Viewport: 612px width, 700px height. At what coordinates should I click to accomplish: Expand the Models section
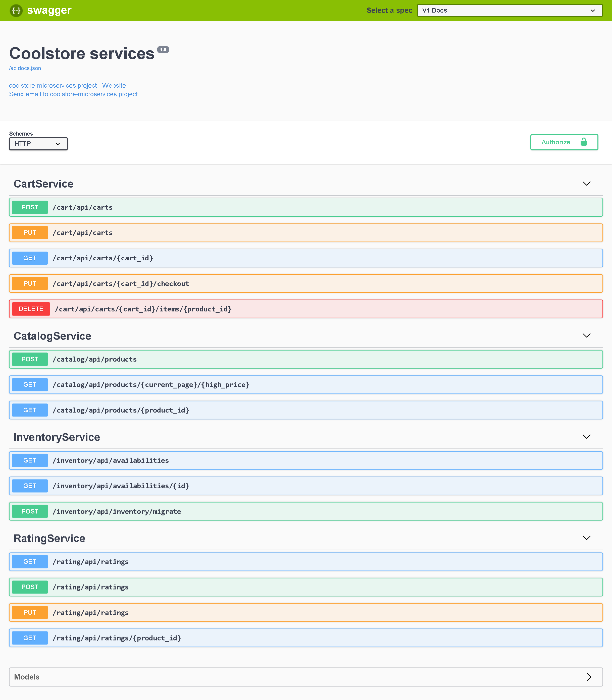point(589,677)
